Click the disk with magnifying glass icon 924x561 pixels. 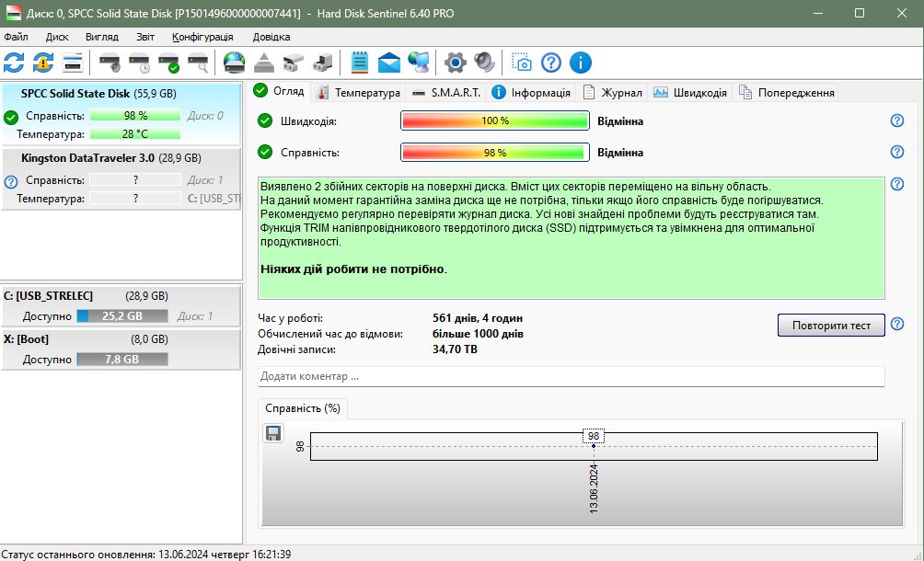coord(198,63)
